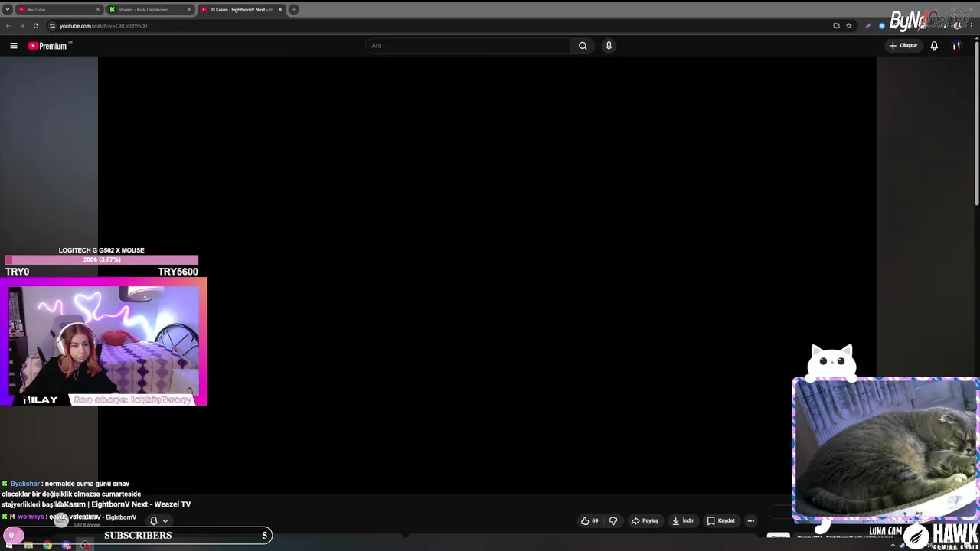Close the YouTube tab
The height and width of the screenshot is (551, 980).
tap(98, 9)
